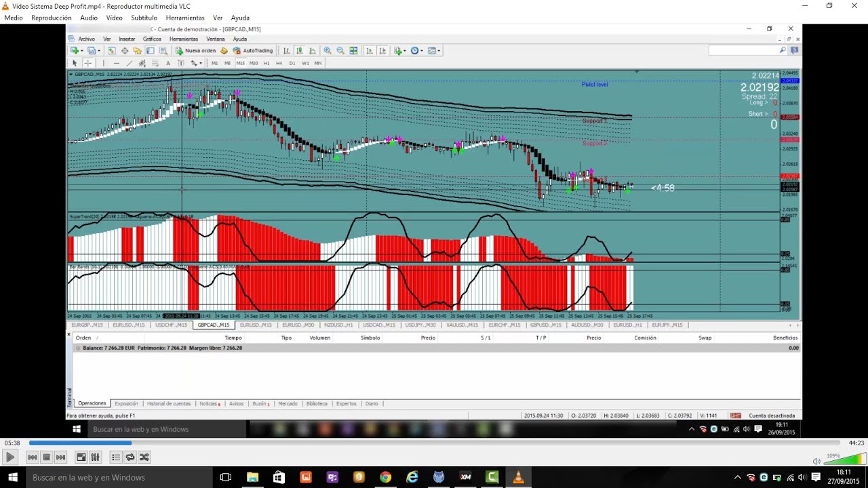The height and width of the screenshot is (488, 868).
Task: Select the text label tool
Action: click(181, 63)
